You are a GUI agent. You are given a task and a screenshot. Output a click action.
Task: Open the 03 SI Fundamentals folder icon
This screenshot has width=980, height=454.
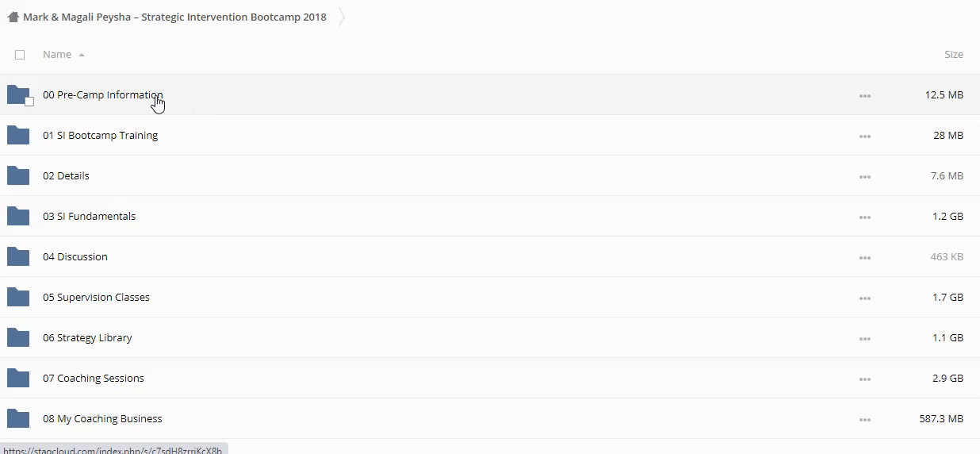coord(18,216)
